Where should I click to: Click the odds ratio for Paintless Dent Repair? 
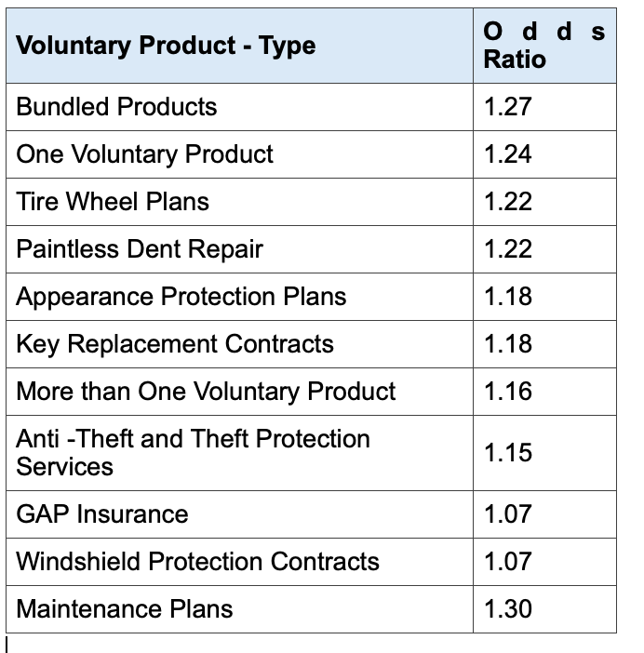(x=508, y=248)
